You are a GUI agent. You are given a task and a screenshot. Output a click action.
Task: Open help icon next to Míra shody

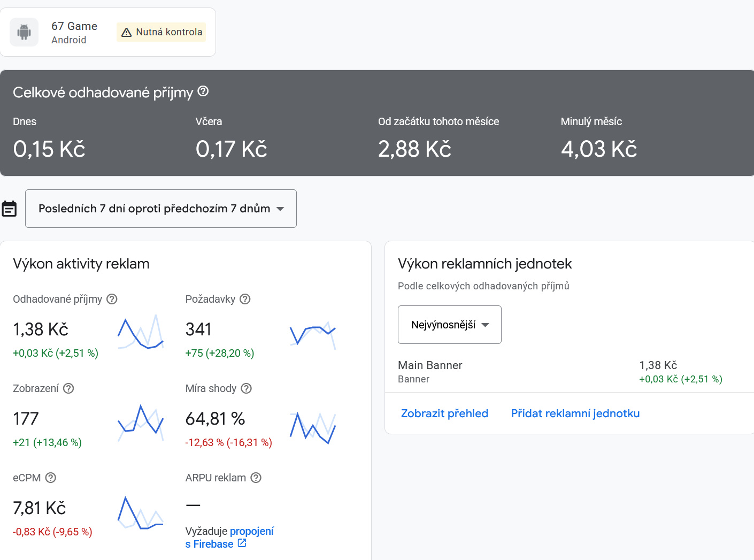pos(246,388)
